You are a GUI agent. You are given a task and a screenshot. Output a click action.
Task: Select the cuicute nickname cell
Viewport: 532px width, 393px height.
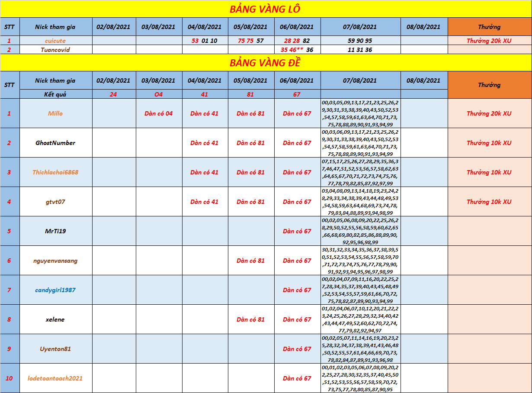(x=55, y=41)
